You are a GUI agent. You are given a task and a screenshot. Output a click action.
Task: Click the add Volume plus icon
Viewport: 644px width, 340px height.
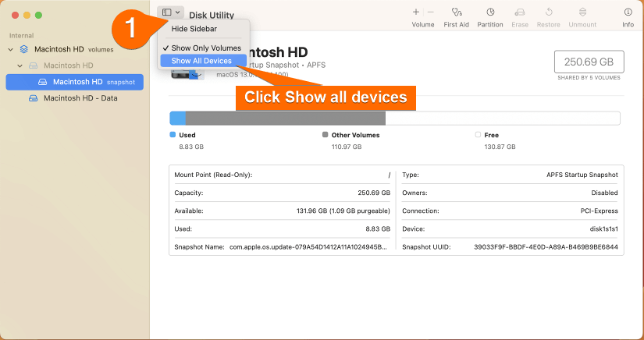tap(416, 12)
